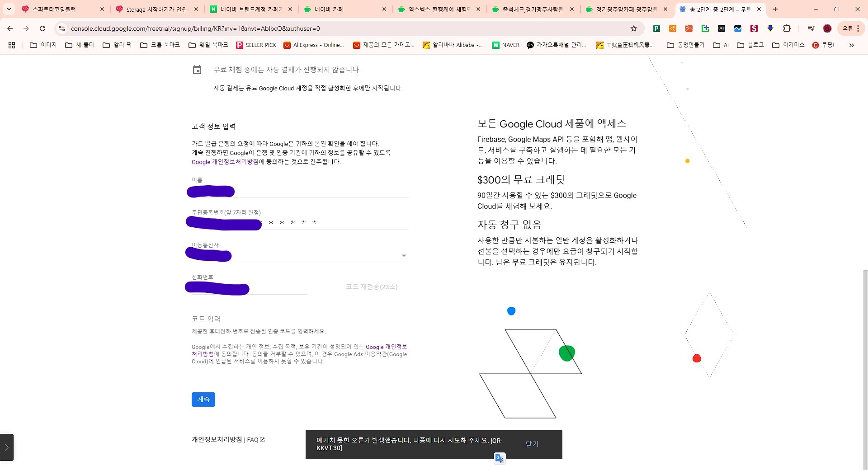Open the NAVER bookmark

506,45
